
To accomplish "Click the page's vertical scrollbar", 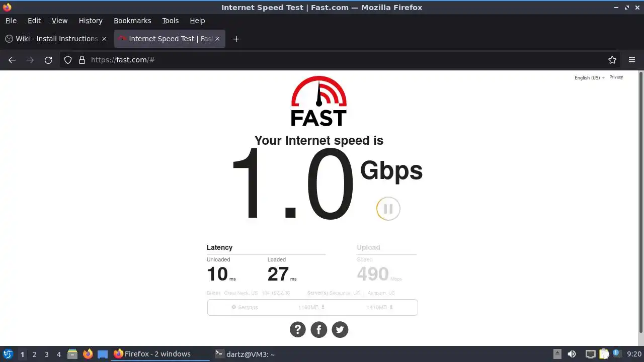I will [x=641, y=202].
